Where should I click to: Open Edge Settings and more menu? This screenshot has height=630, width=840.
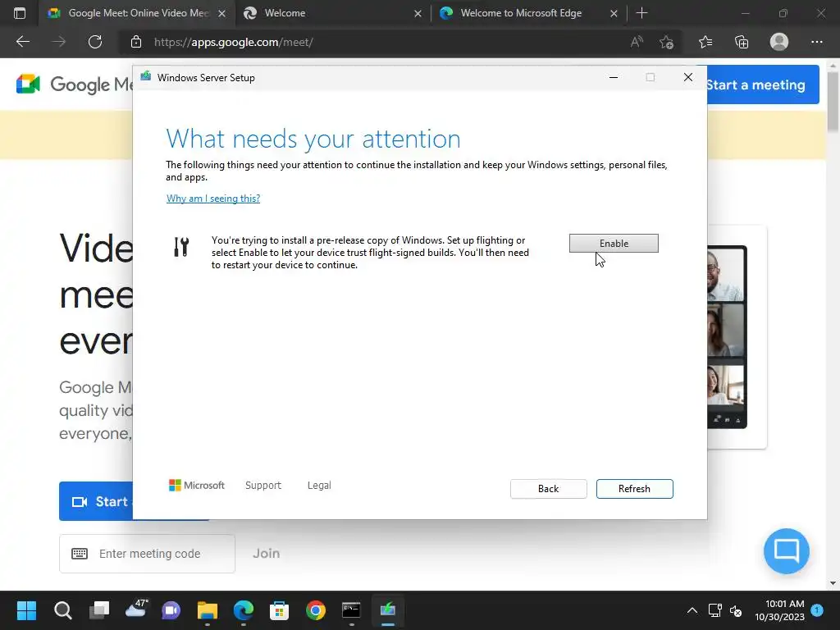pyautogui.click(x=816, y=42)
